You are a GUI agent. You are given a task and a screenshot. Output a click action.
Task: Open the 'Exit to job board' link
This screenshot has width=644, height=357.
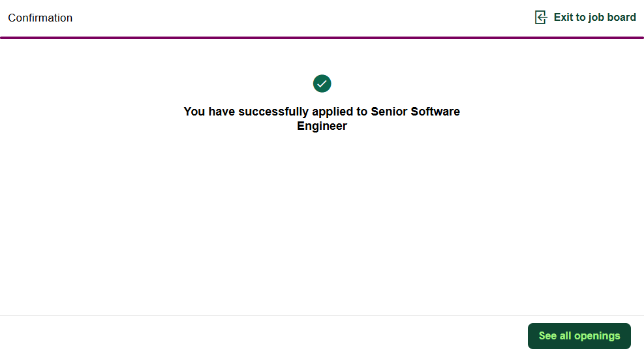[594, 18]
